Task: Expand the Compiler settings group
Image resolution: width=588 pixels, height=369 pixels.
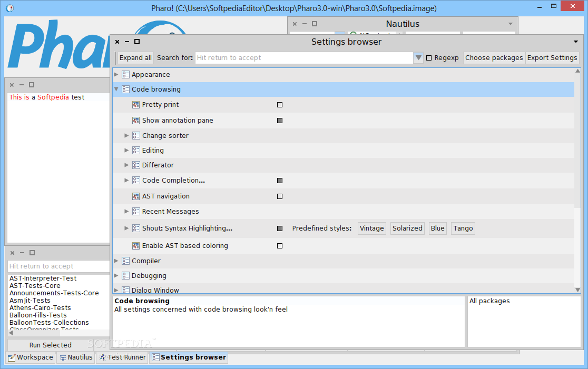Action: [116, 261]
